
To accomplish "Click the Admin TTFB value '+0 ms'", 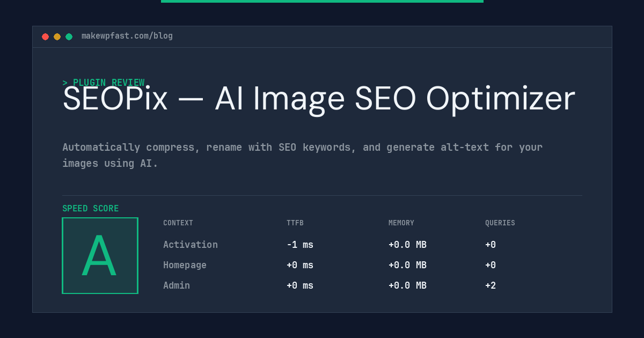I will [x=300, y=285].
